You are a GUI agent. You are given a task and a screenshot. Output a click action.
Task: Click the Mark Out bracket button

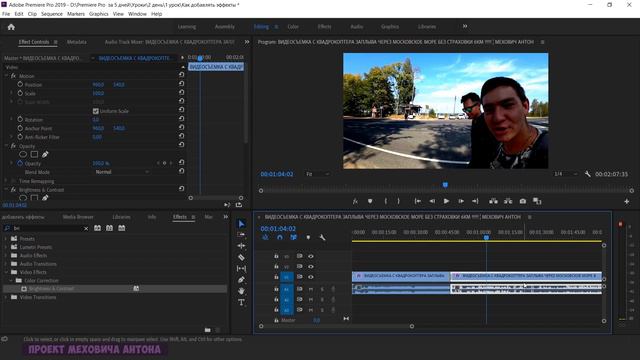399,201
